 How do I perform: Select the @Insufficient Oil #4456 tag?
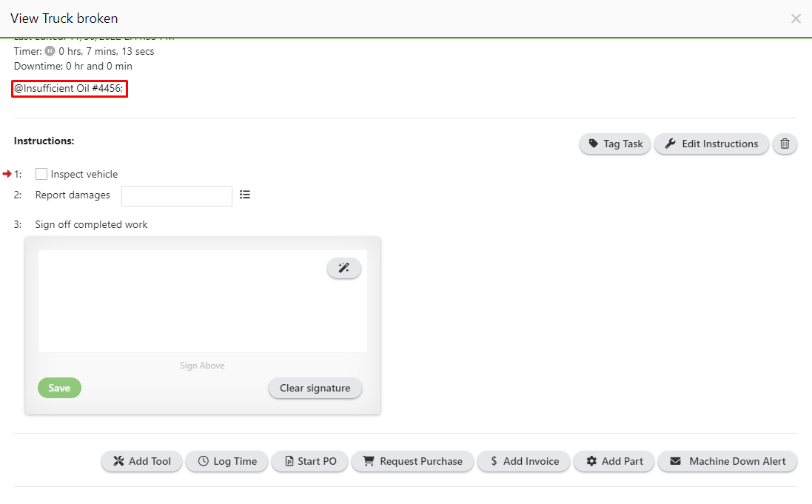tap(69, 88)
